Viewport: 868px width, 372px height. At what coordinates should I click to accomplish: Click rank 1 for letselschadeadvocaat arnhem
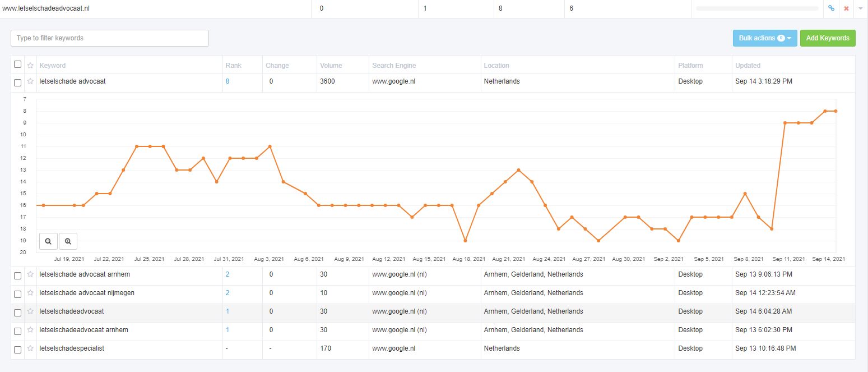coord(228,330)
